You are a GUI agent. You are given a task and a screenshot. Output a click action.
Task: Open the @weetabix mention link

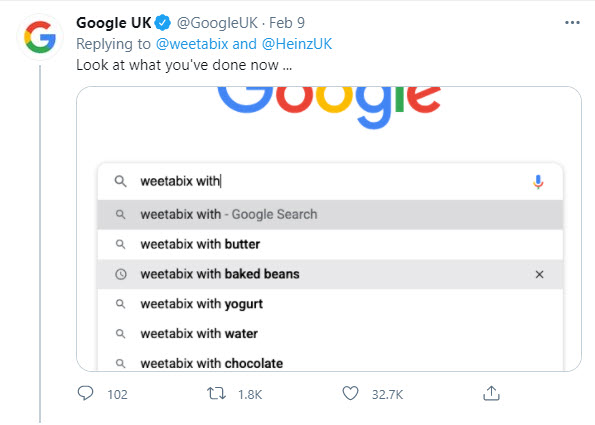(192, 44)
